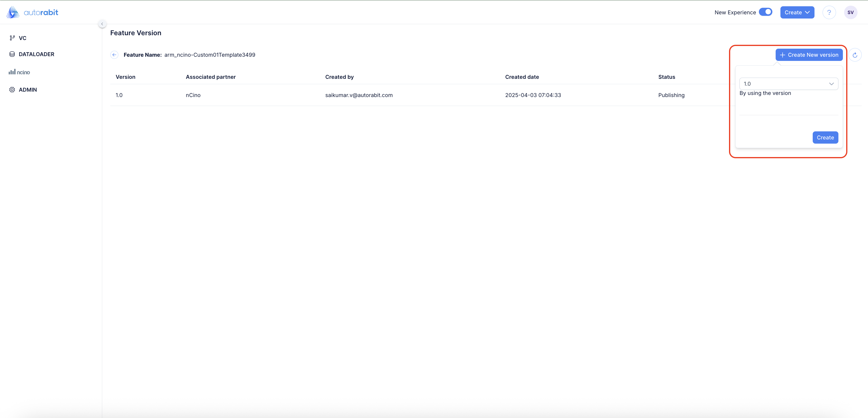Click the AutoRABIT logo
868x418 pixels.
point(32,13)
